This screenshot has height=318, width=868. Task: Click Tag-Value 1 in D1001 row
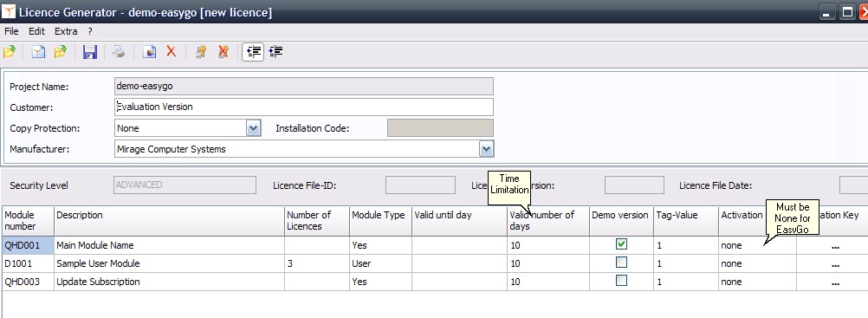pyautogui.click(x=685, y=263)
